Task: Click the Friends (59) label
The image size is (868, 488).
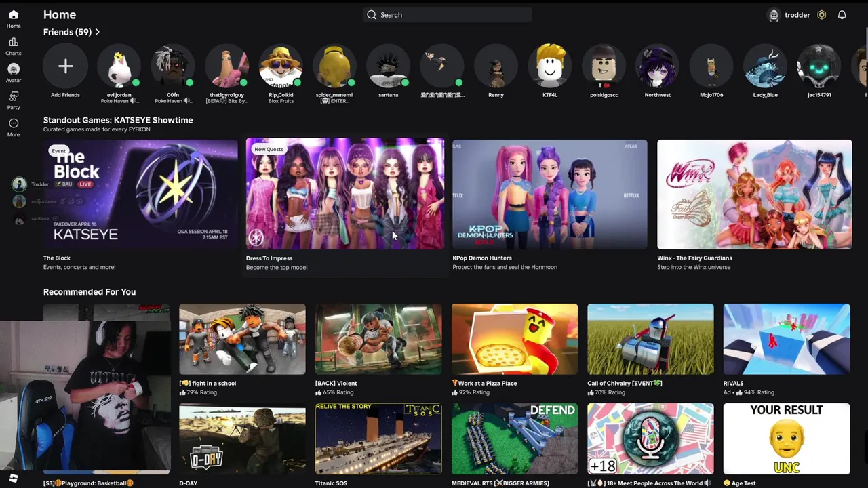Action: 67,32
